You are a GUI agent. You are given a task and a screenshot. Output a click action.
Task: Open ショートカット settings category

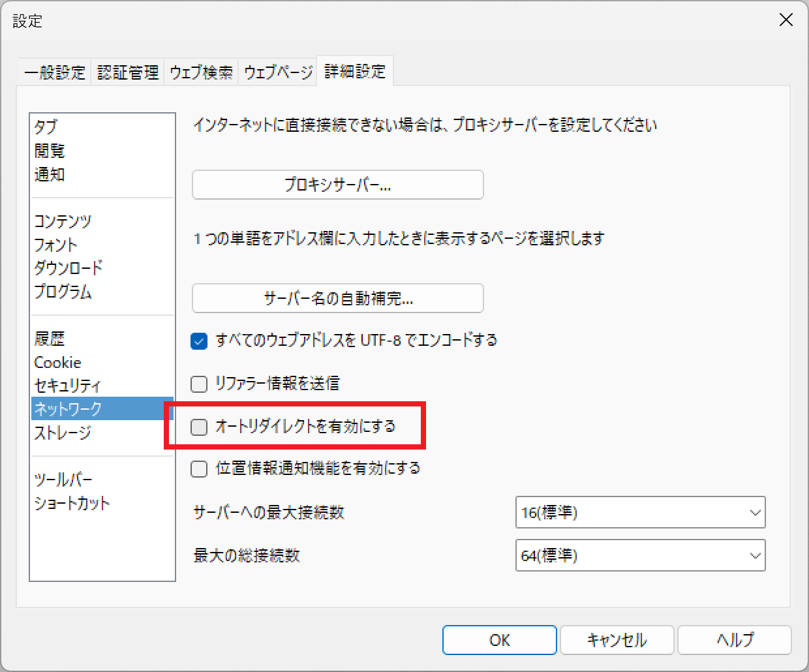click(72, 503)
